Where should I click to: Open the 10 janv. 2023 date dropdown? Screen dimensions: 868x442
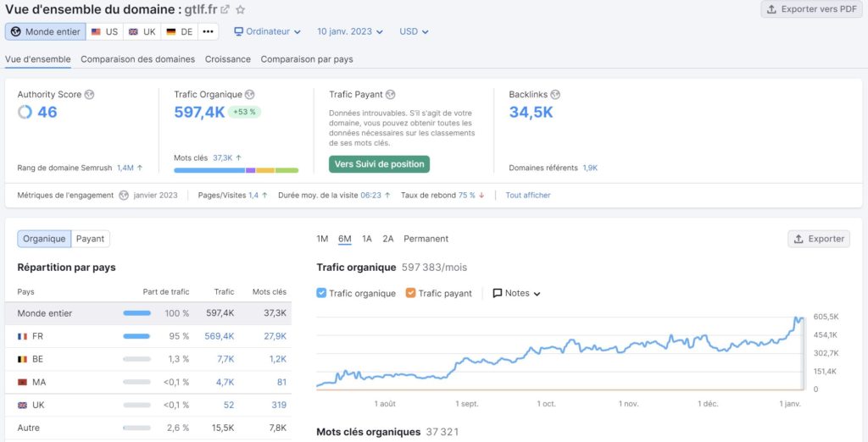[350, 31]
